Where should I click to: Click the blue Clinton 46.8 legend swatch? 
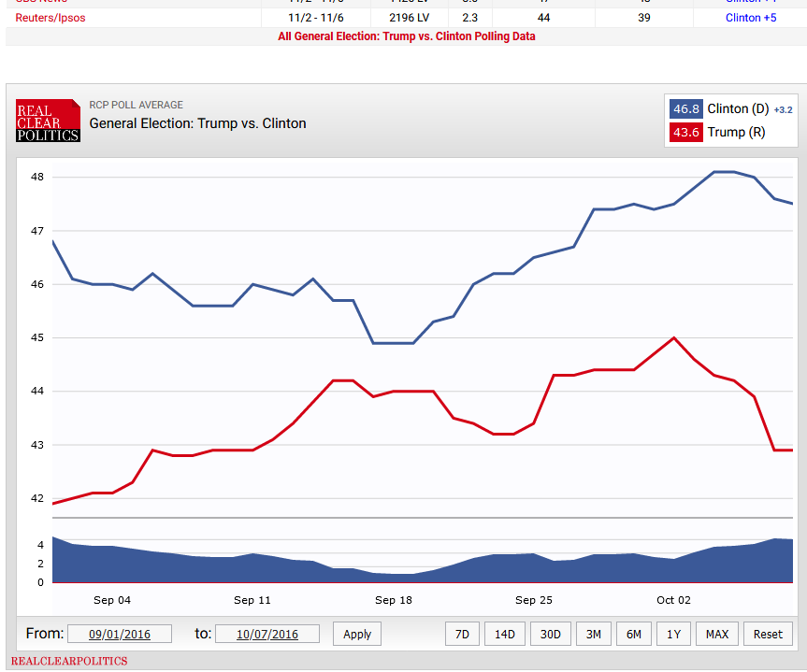(685, 109)
